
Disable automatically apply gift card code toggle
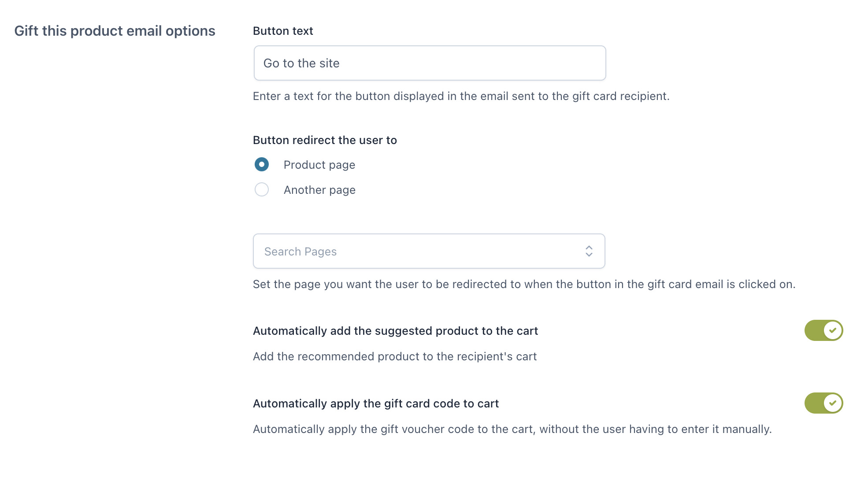823,403
